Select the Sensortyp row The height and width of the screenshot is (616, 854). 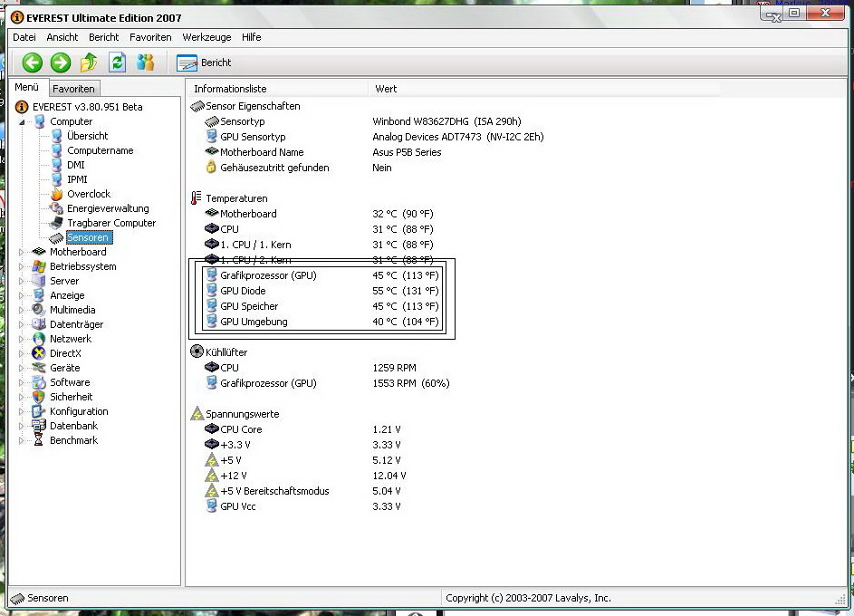(363, 121)
